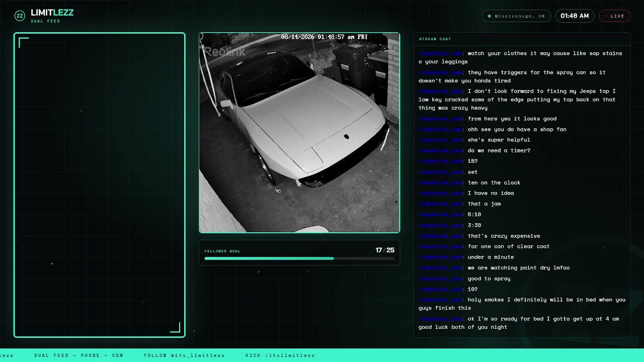Click chat message 'ok I'm so ready for bed'

pos(522,323)
